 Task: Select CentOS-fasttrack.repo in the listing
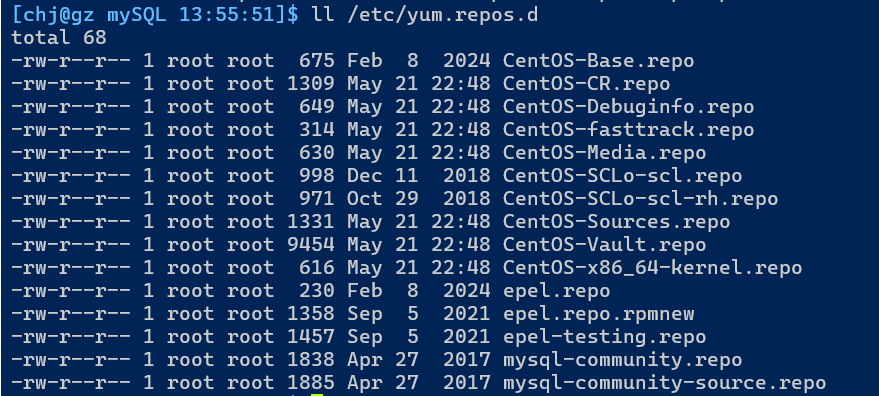coord(628,130)
